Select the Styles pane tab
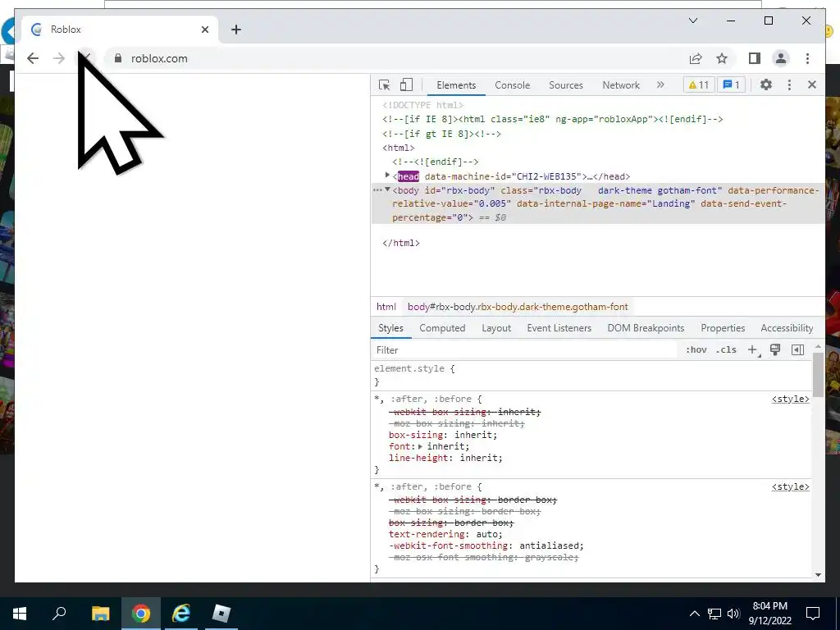Image resolution: width=840 pixels, height=630 pixels. click(x=390, y=328)
